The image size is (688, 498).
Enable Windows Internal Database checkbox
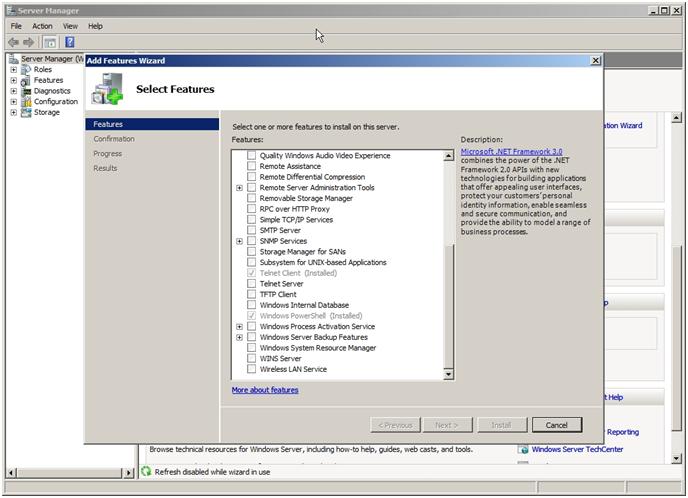251,305
